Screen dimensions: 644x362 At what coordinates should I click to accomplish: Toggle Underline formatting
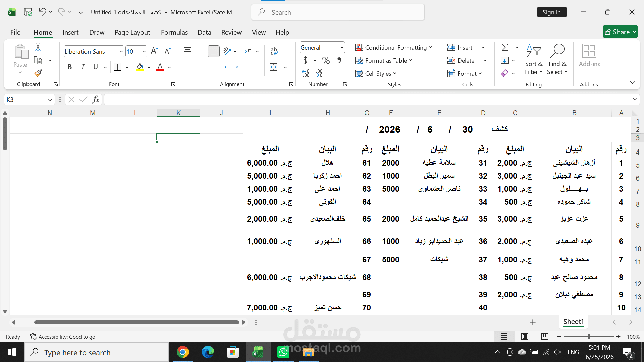[96, 67]
